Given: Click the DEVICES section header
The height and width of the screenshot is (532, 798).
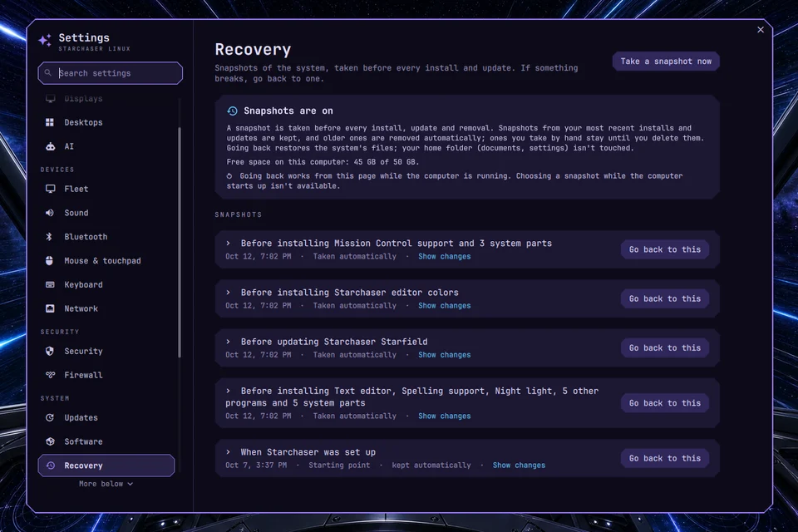Looking at the screenshot, I should (x=57, y=170).
